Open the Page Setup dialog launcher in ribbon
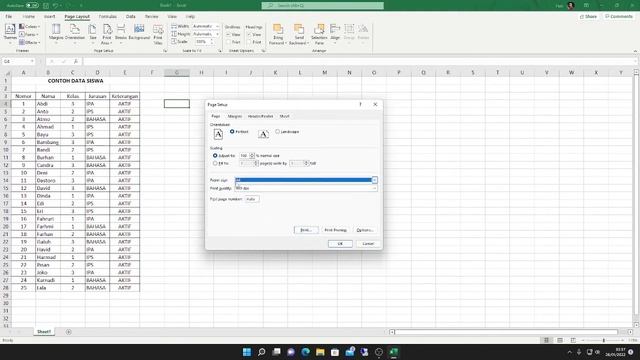The width and height of the screenshot is (640, 360). [x=165, y=51]
